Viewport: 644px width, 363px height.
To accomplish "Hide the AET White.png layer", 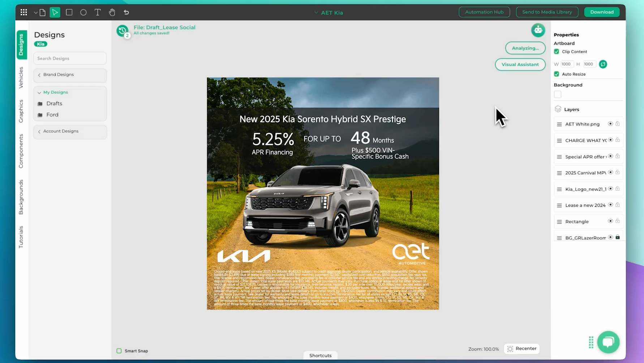I will 610,124.
